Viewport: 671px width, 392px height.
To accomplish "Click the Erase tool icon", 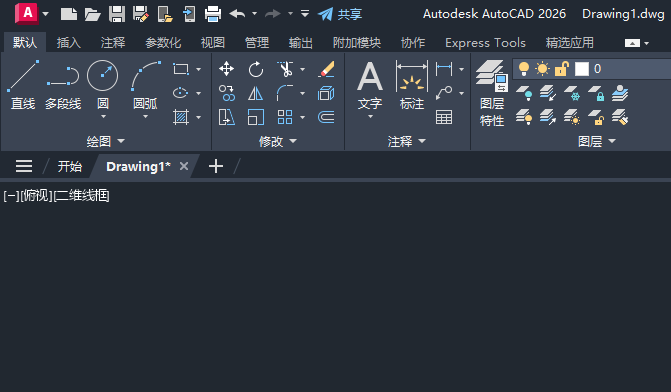I will click(326, 69).
